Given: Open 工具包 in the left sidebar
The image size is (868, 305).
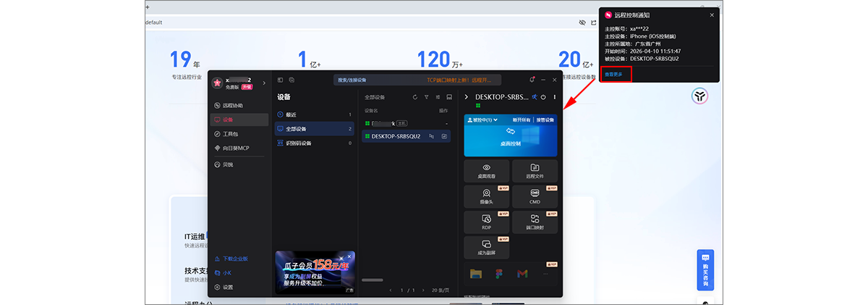Looking at the screenshot, I should 230,134.
